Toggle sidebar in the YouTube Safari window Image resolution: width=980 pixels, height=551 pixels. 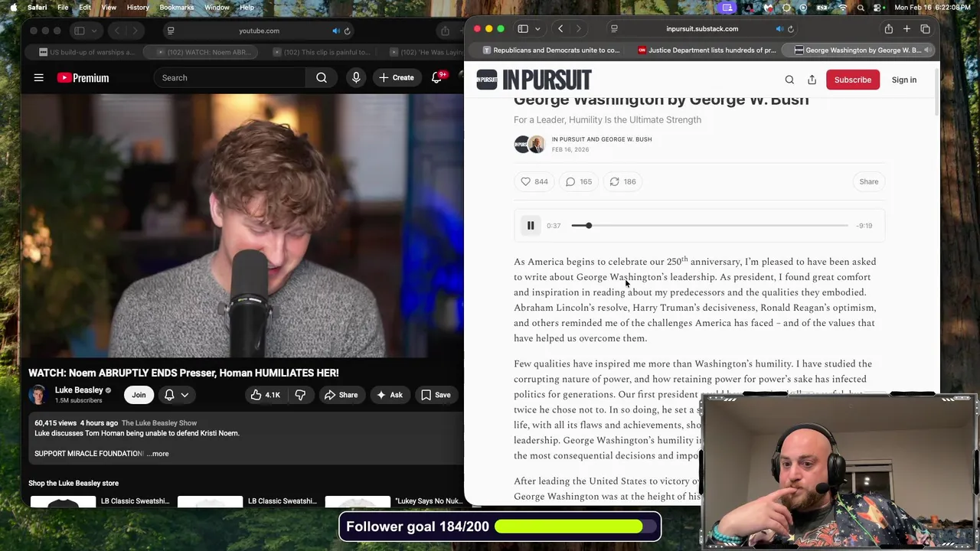coord(79,31)
